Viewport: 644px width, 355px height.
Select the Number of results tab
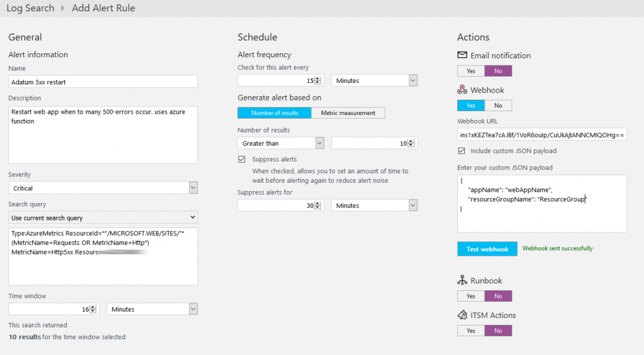point(274,113)
